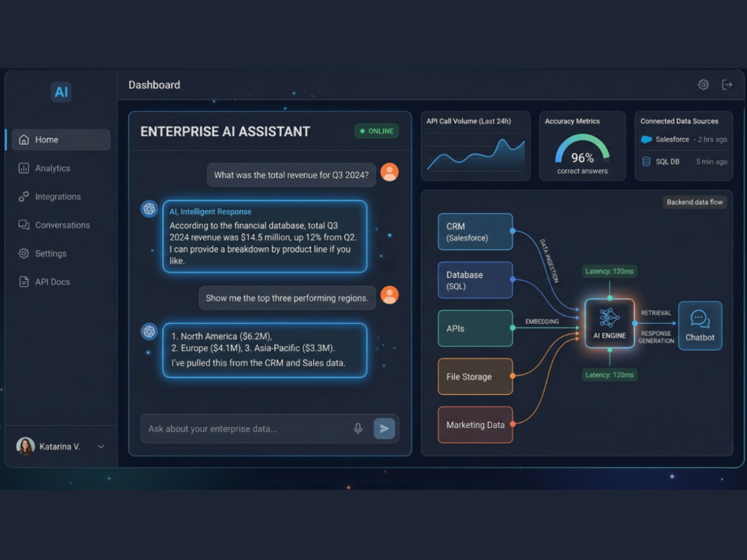The width and height of the screenshot is (747, 560).
Task: Click the RESPONSE GENERATION label
Action: coord(656,337)
